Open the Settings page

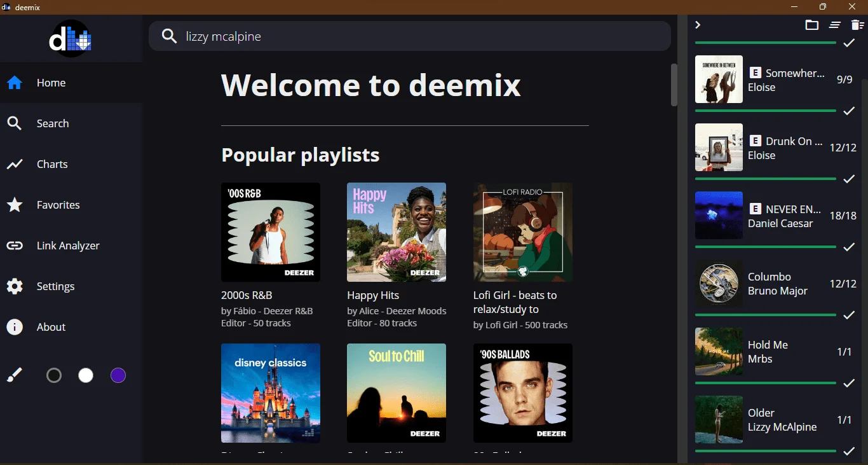coord(71,286)
